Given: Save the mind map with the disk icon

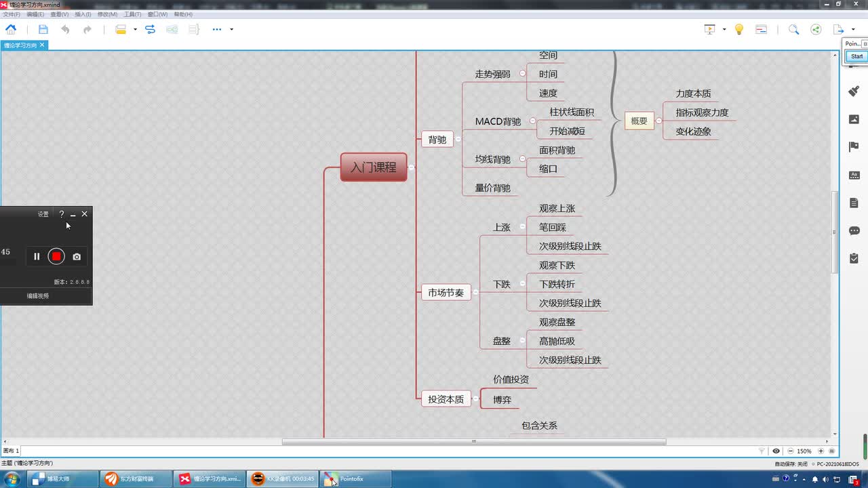Looking at the screenshot, I should click(43, 29).
